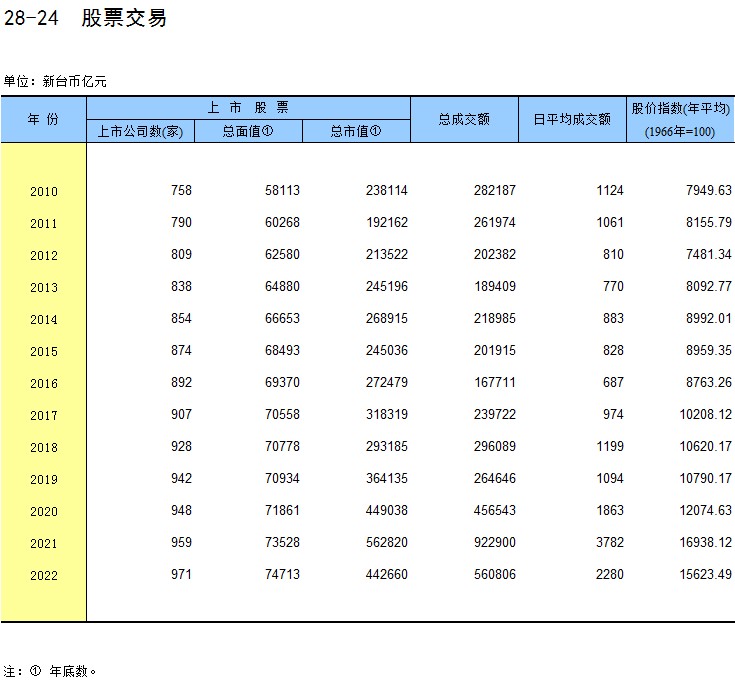This screenshot has height=687, width=735.
Task: Click market value cell 442660
Action: [387, 575]
